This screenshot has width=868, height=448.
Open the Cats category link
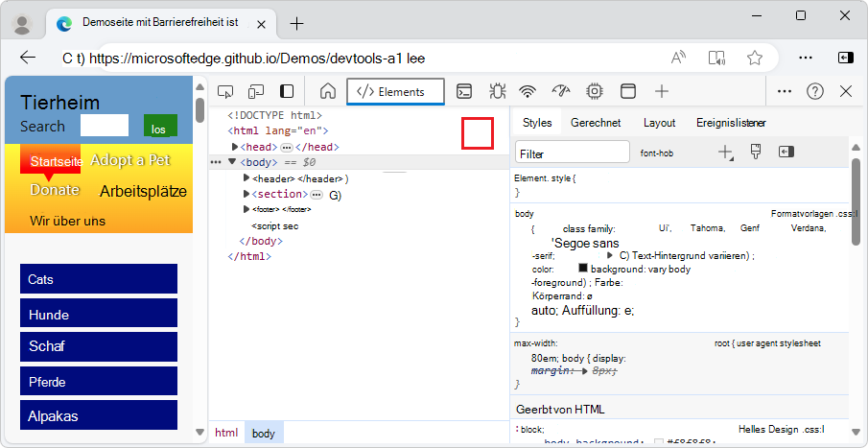click(x=99, y=278)
